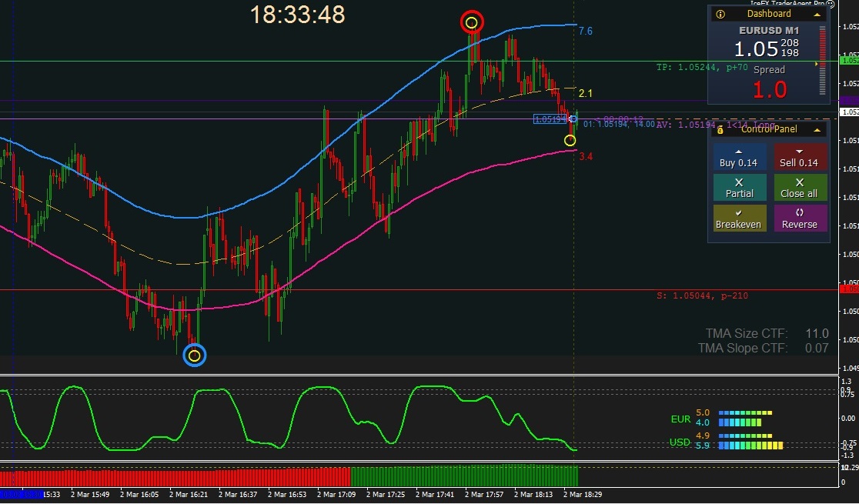Click the cyan EUR value 4.0

[703, 423]
